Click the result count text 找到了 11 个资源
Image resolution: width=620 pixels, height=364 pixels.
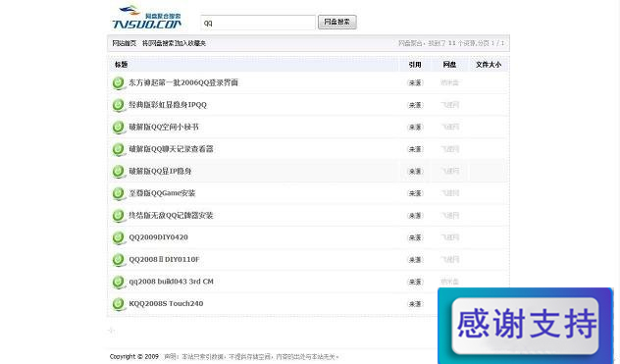pos(451,43)
